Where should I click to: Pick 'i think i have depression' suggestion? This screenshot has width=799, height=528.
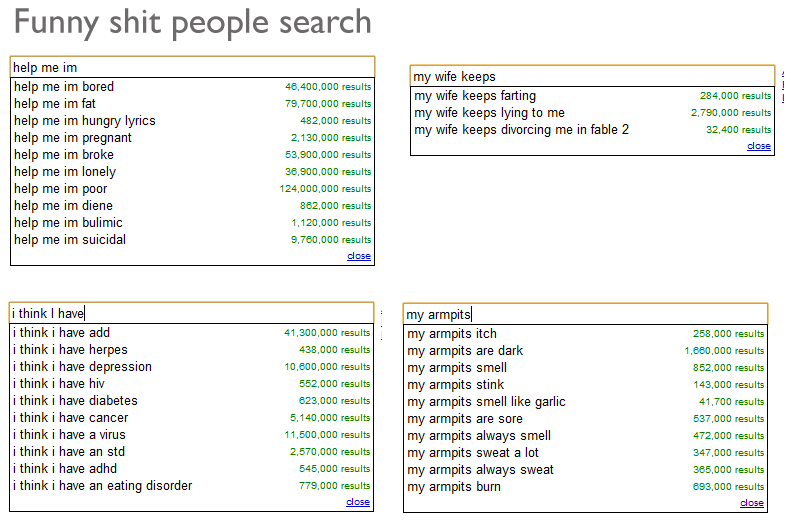tap(82, 367)
